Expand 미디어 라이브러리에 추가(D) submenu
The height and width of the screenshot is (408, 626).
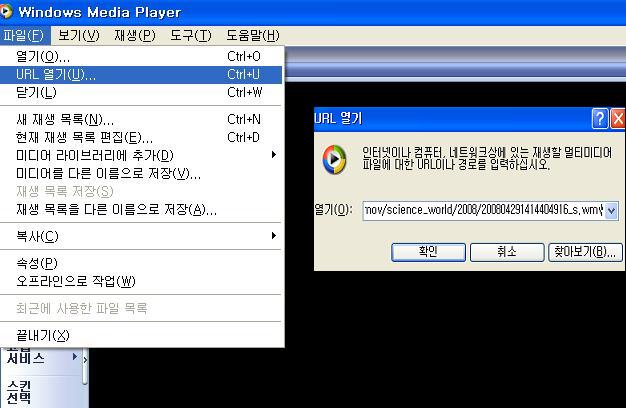pyautogui.click(x=141, y=155)
